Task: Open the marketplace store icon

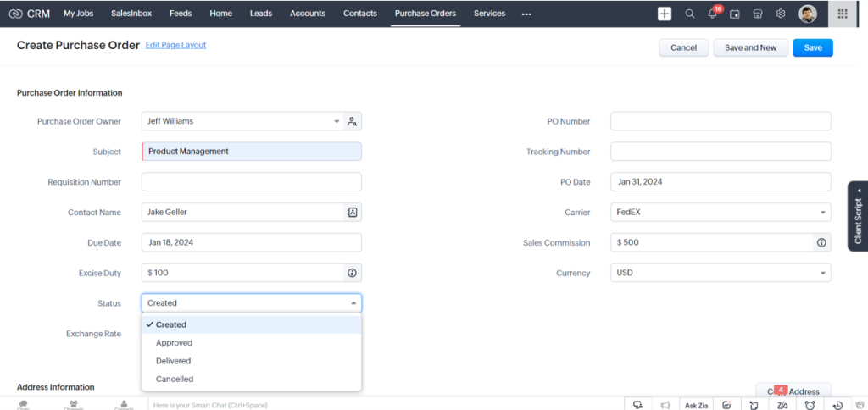Action: [x=758, y=14]
